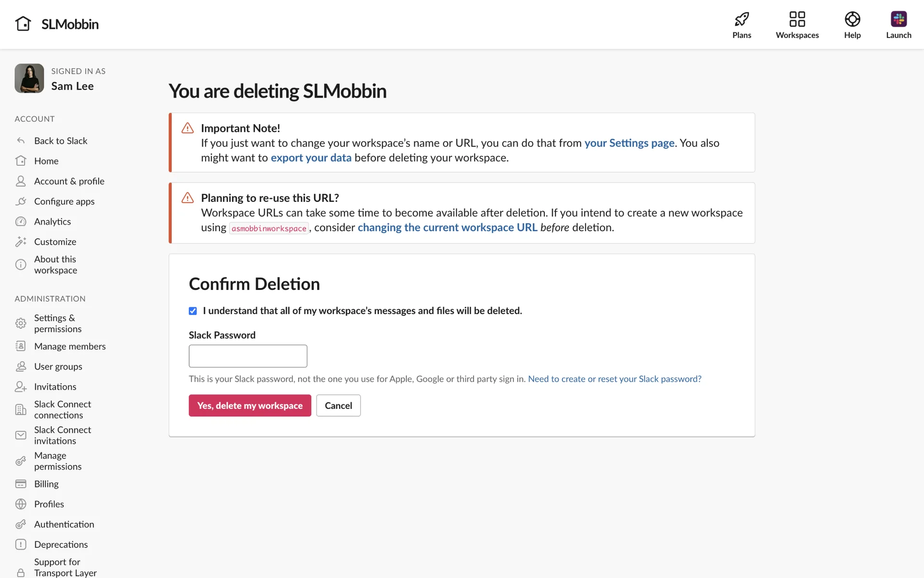This screenshot has width=924, height=578.
Task: Focus the Slack Password input field
Action: [x=248, y=356]
